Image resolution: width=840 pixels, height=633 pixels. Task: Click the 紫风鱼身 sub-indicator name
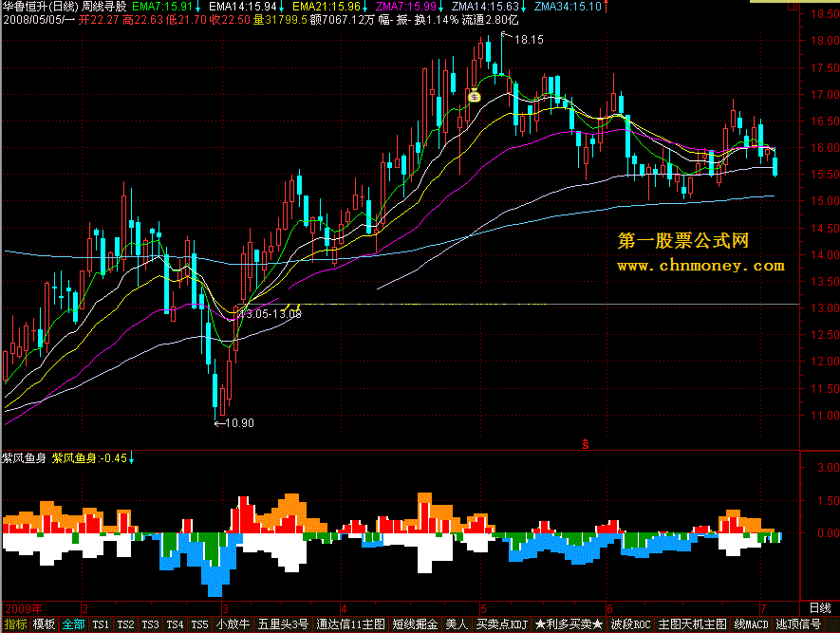[x=24, y=457]
